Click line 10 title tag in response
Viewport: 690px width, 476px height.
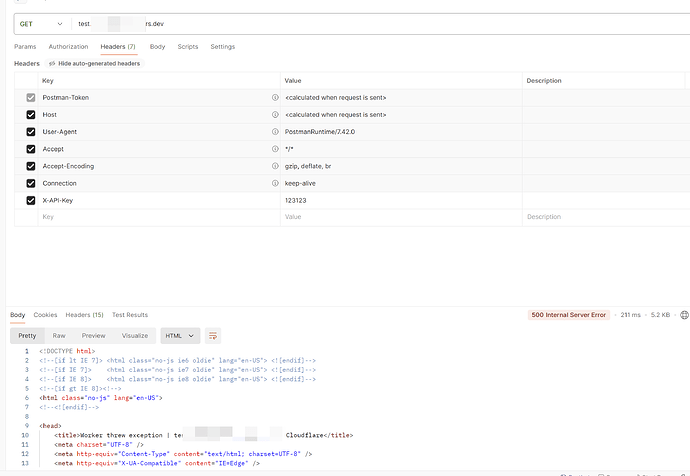(204, 435)
